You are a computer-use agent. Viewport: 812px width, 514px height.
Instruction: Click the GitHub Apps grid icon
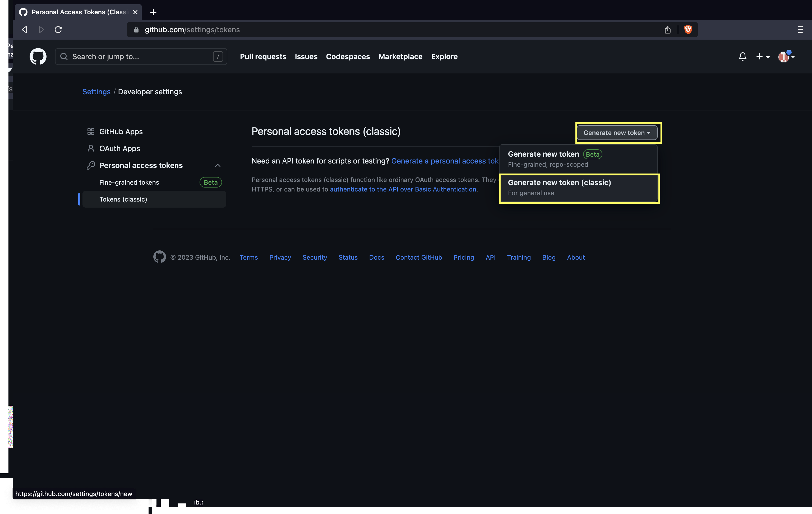point(91,132)
